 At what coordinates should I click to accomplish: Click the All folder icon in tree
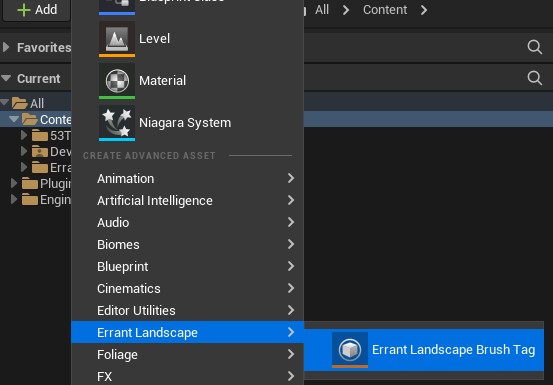coord(19,103)
